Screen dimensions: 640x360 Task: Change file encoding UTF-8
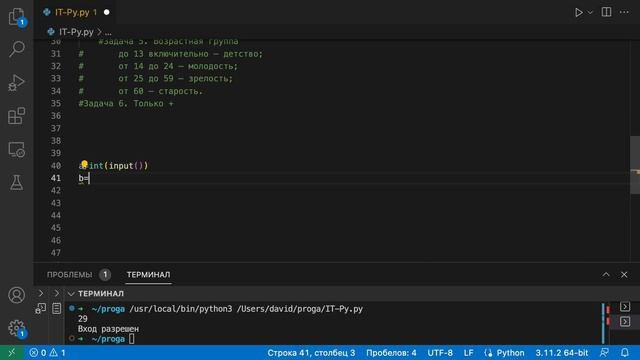pyautogui.click(x=440, y=353)
